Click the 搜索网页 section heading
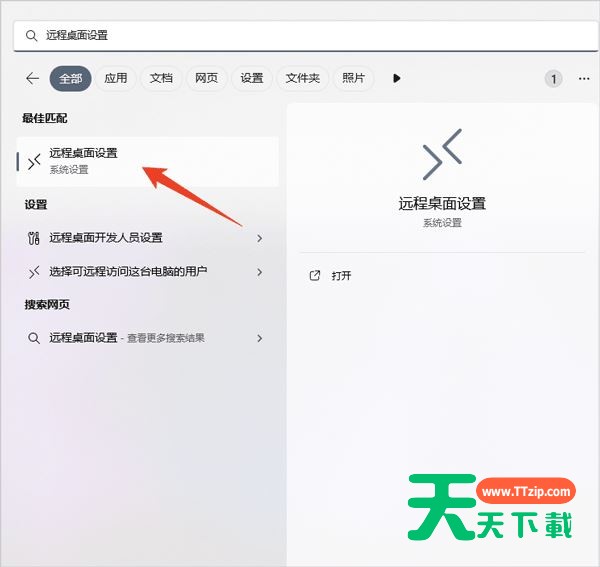Viewport: 600px width, 567px height. [47, 305]
